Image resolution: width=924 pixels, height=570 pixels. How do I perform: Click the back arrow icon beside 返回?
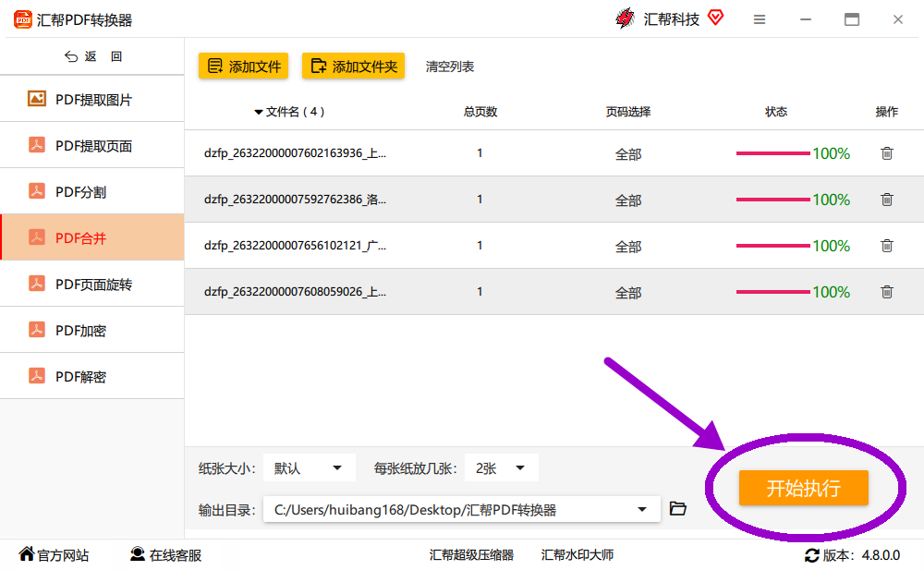(71, 56)
